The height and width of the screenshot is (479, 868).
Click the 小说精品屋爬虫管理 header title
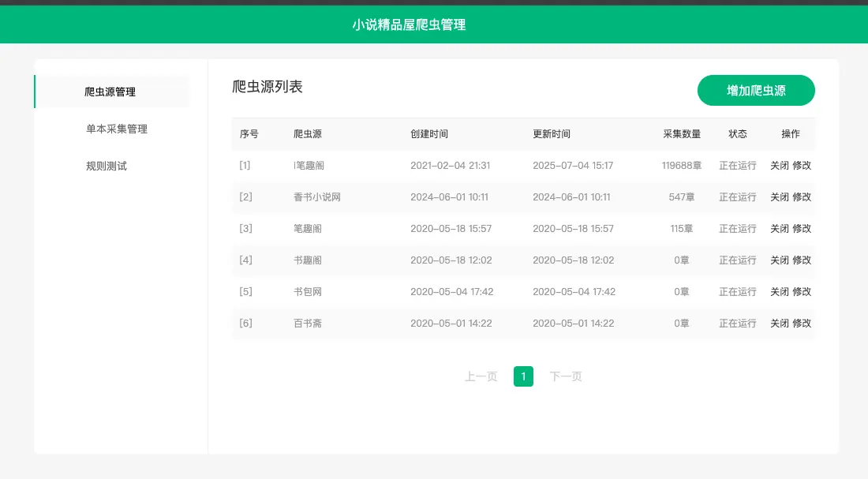click(x=409, y=25)
